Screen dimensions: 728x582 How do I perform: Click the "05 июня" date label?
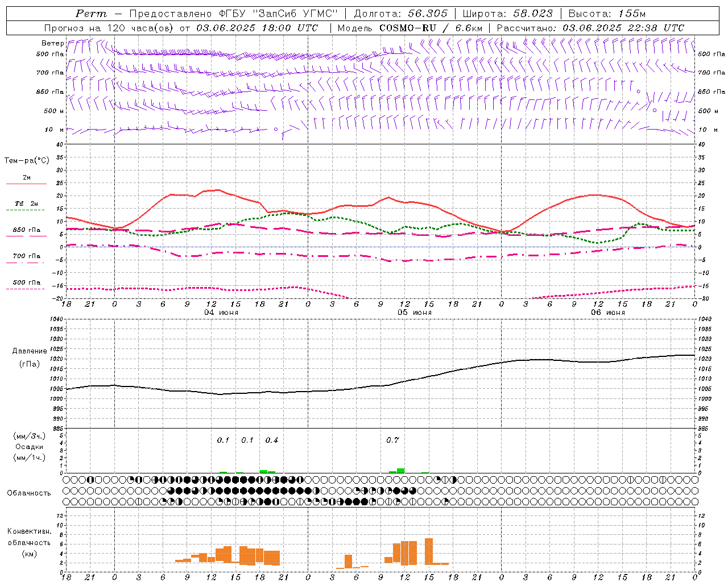(x=414, y=313)
